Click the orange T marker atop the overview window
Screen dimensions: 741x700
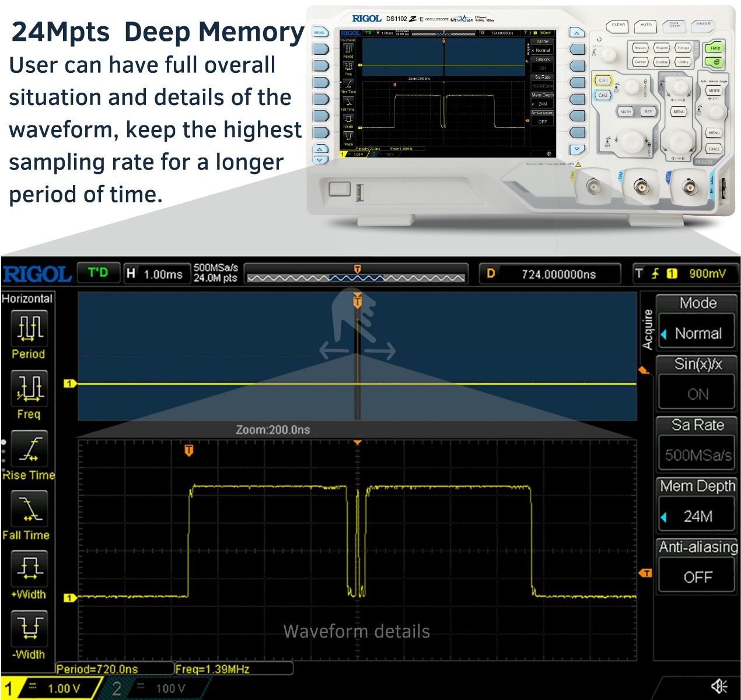(x=358, y=301)
